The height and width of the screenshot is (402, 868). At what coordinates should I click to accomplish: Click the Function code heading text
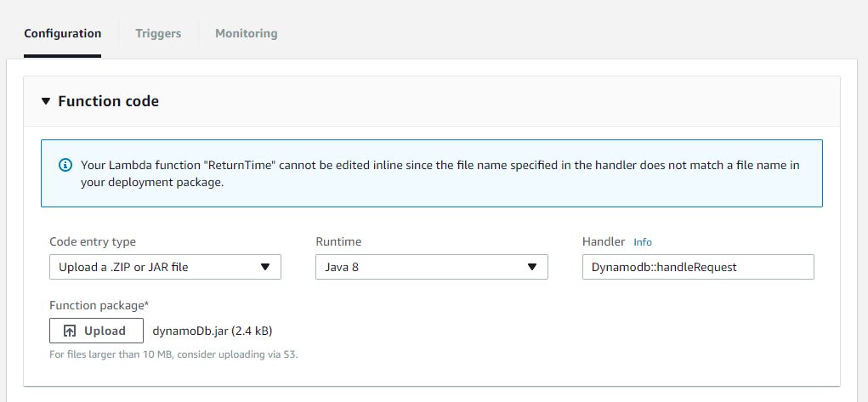click(108, 101)
